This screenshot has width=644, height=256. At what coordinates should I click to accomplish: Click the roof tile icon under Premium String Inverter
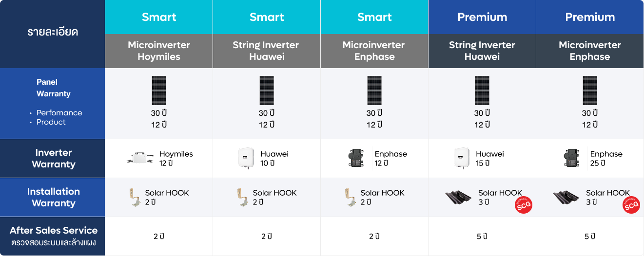pyautogui.click(x=458, y=197)
